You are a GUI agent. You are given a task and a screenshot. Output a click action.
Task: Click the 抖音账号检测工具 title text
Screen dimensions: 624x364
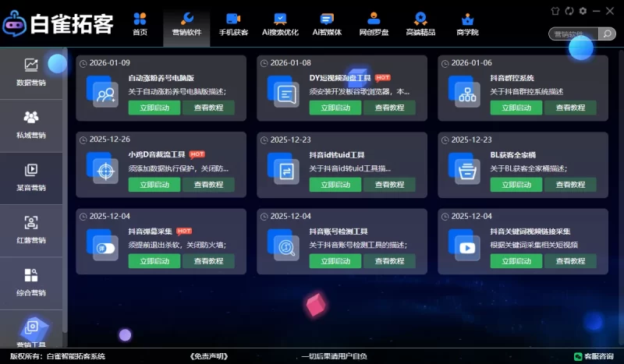[339, 231]
